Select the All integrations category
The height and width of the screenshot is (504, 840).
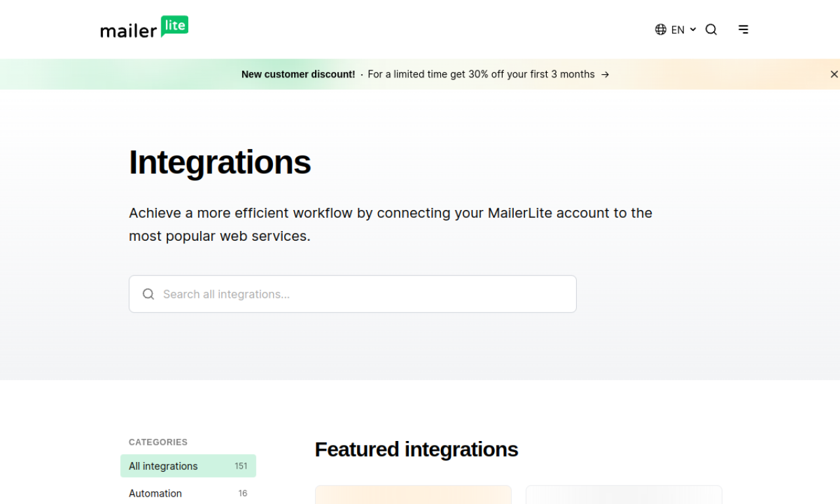[188, 466]
